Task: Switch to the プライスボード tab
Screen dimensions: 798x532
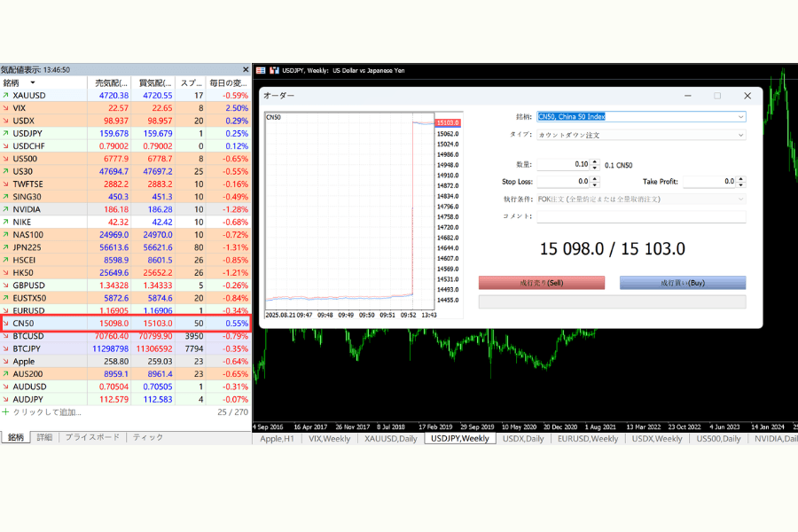Action: pyautogui.click(x=92, y=437)
